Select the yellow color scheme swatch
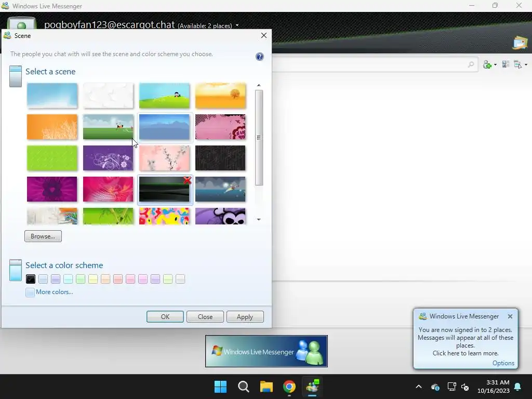Image resolution: width=532 pixels, height=399 pixels. [x=93, y=279]
